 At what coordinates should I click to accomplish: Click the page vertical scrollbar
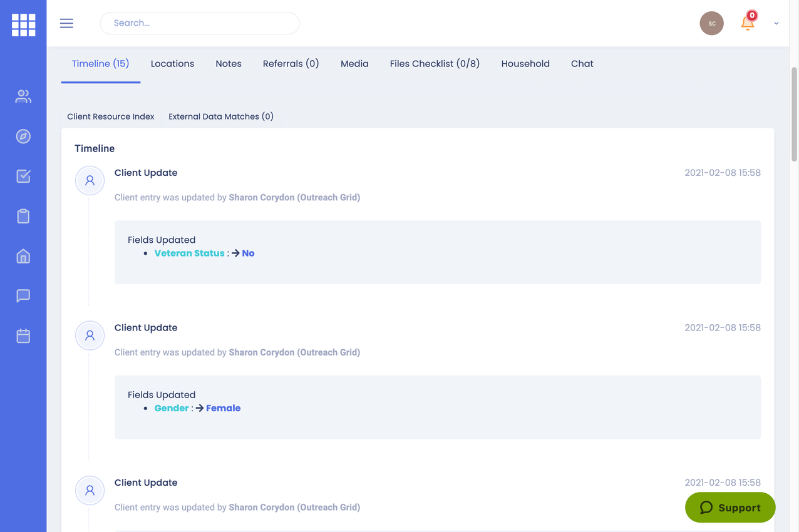coord(795,114)
